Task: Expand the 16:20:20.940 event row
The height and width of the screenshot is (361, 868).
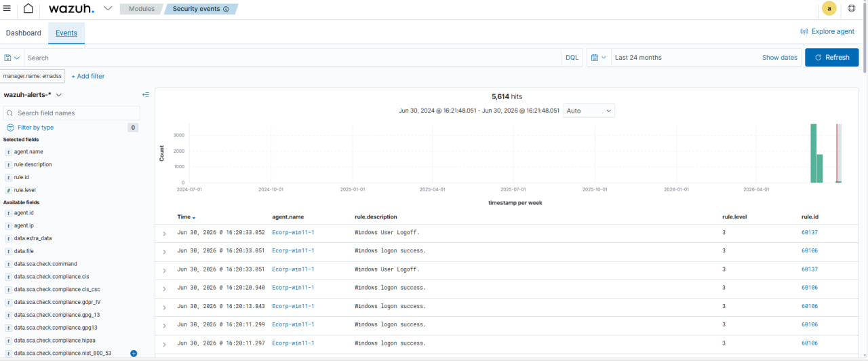Action: click(x=164, y=288)
